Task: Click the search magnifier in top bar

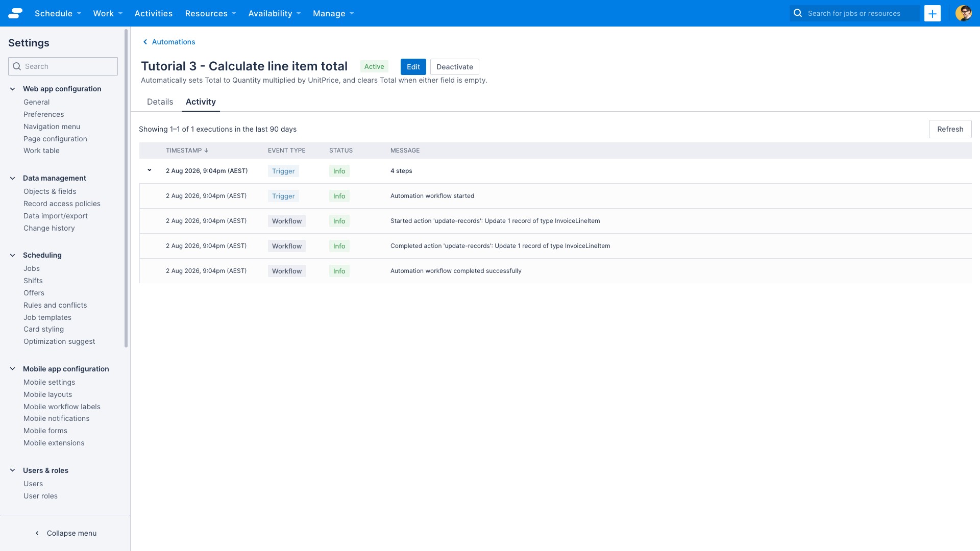Action: tap(798, 13)
